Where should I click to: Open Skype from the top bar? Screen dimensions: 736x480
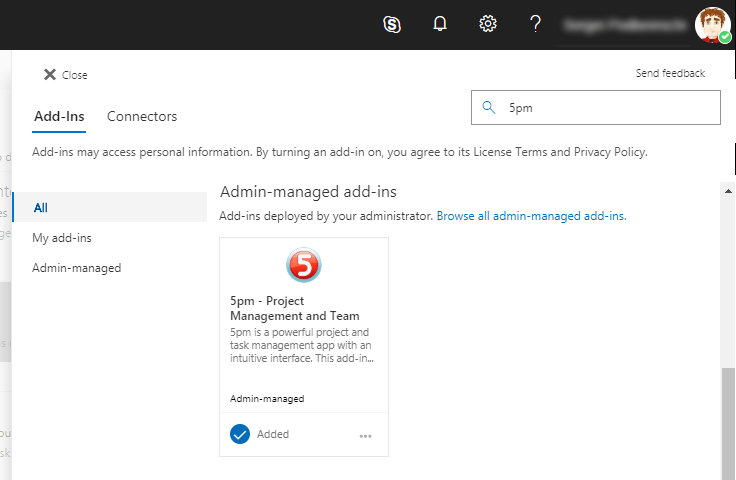[392, 24]
